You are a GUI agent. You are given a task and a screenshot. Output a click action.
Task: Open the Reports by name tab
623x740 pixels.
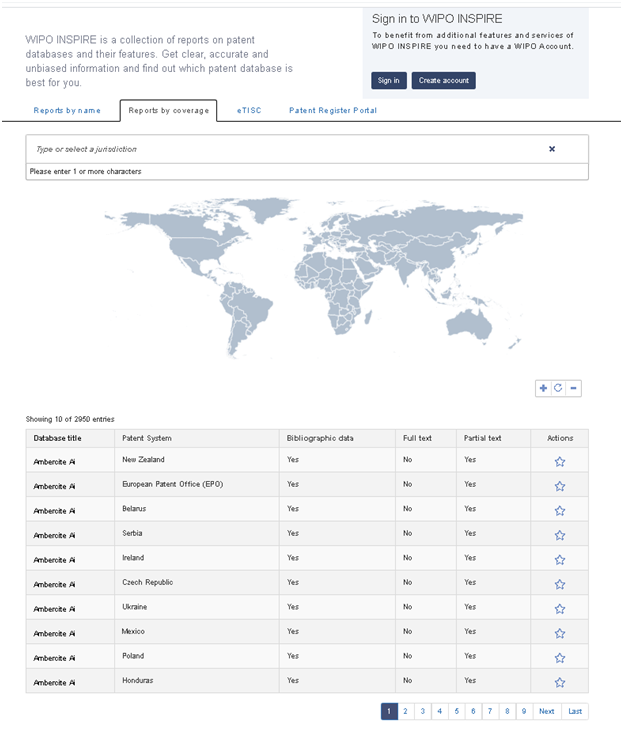click(67, 110)
